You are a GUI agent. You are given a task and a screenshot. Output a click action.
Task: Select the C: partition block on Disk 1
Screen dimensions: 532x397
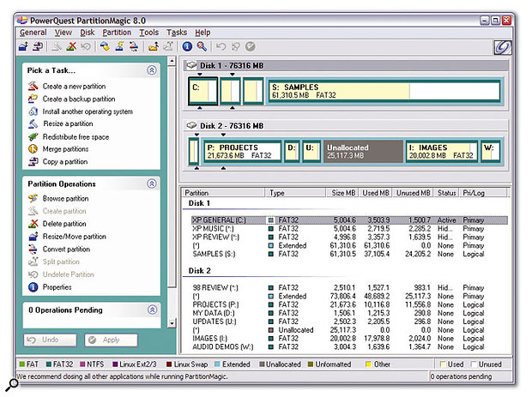tap(203, 91)
